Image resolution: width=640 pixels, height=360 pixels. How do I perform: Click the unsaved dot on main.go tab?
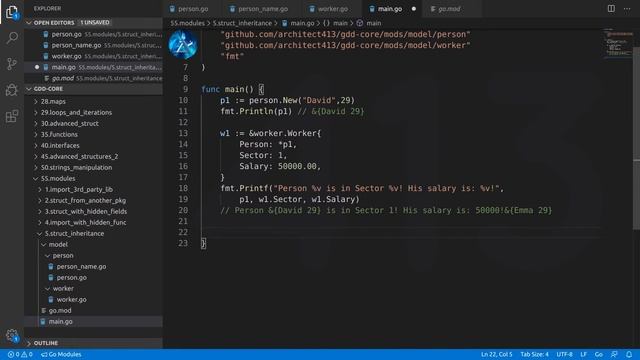click(413, 9)
